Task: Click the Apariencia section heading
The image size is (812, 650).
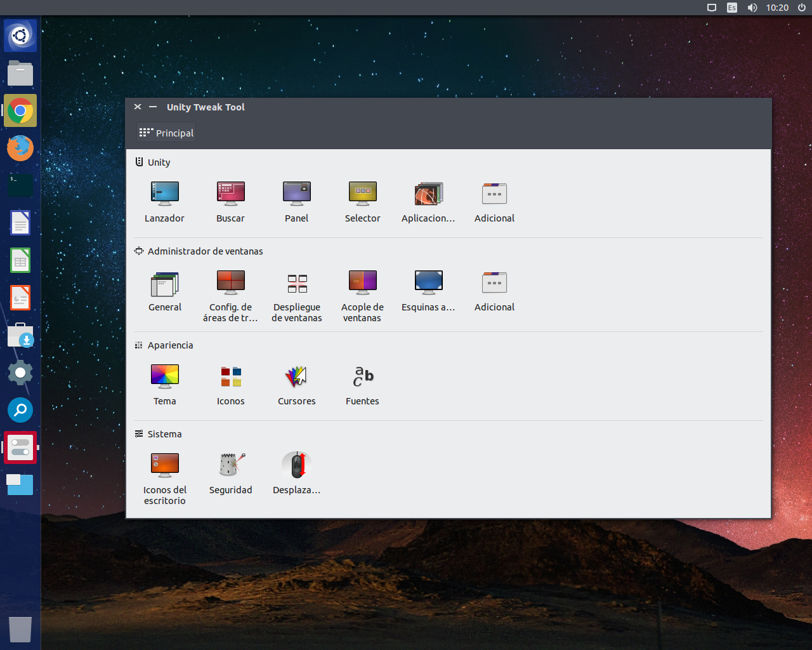Action: (x=170, y=345)
